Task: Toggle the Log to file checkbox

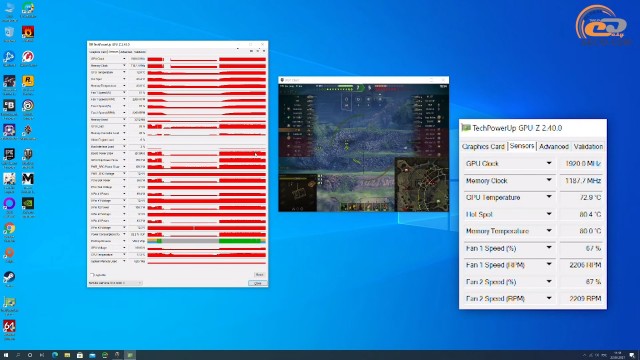Action: pos(92,275)
